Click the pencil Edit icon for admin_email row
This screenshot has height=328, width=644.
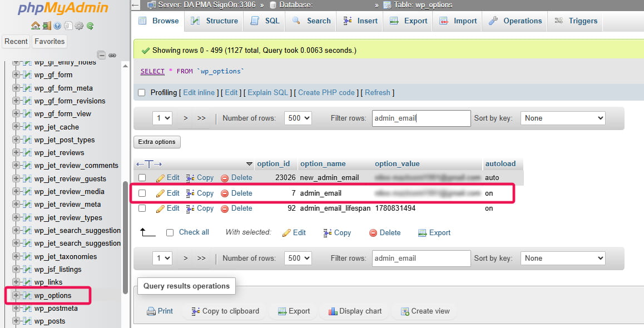(x=161, y=193)
